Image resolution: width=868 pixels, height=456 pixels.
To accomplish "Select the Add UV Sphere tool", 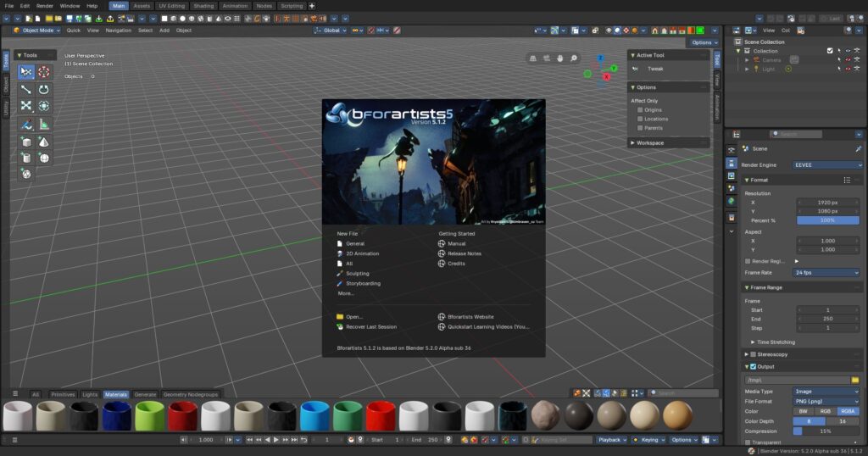I will (44, 158).
